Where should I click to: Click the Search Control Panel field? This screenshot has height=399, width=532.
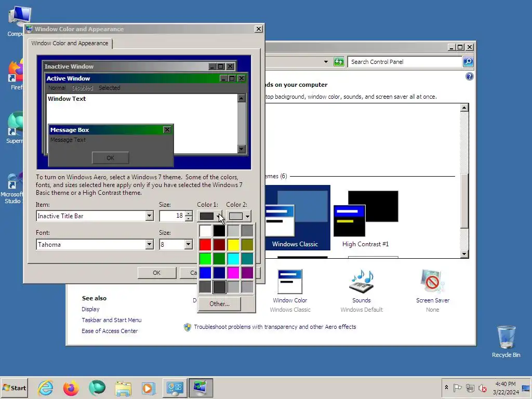(x=405, y=62)
